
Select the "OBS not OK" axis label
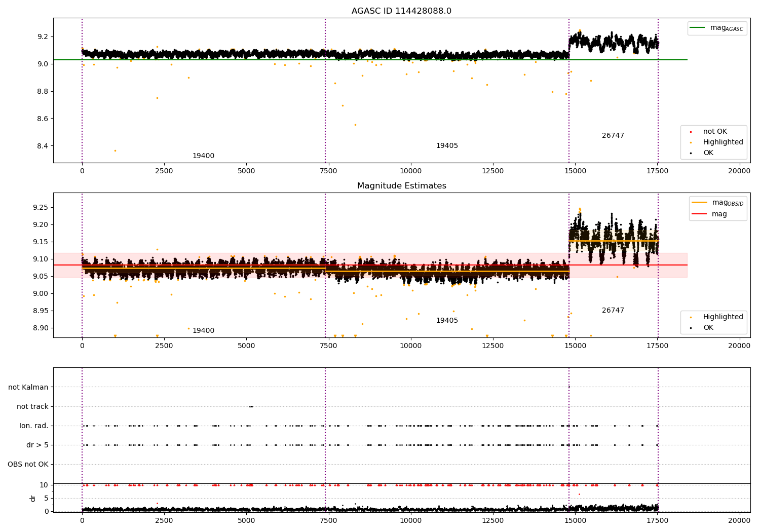coord(28,465)
